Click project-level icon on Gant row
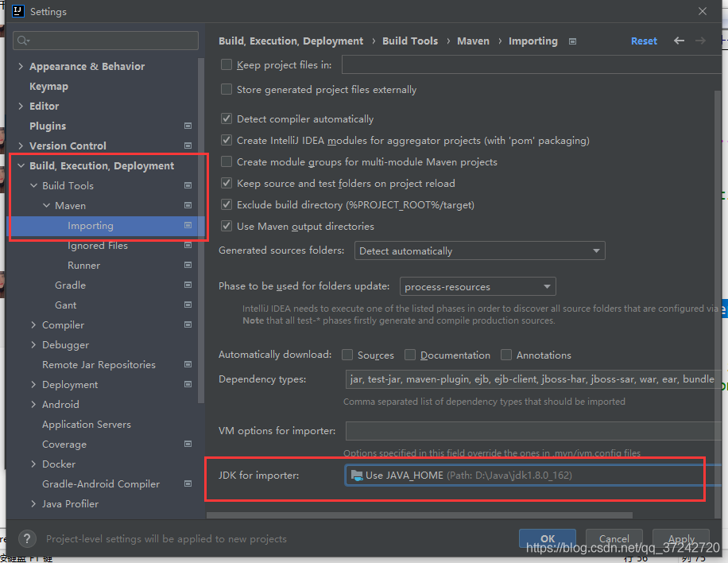Image resolution: width=728 pixels, height=563 pixels. 188,305
